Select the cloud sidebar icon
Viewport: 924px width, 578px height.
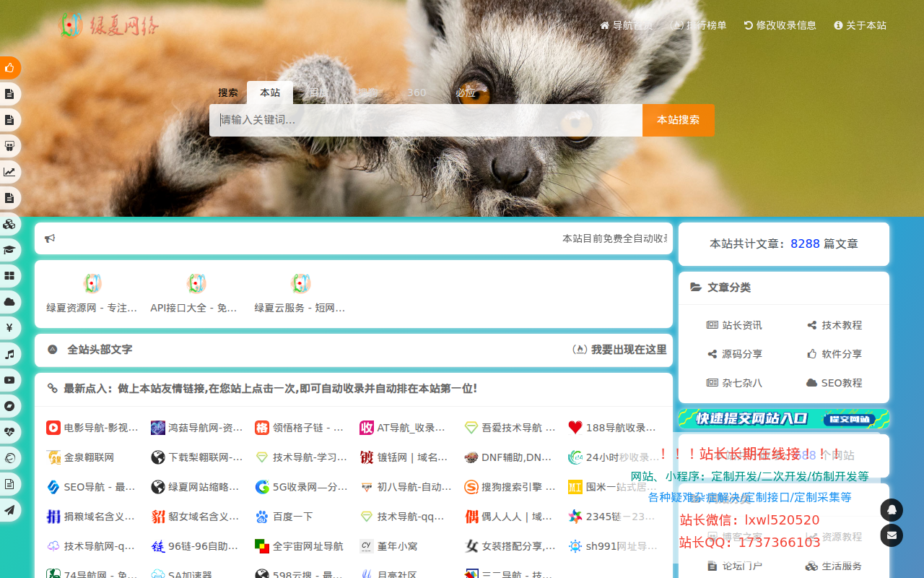pos(9,302)
